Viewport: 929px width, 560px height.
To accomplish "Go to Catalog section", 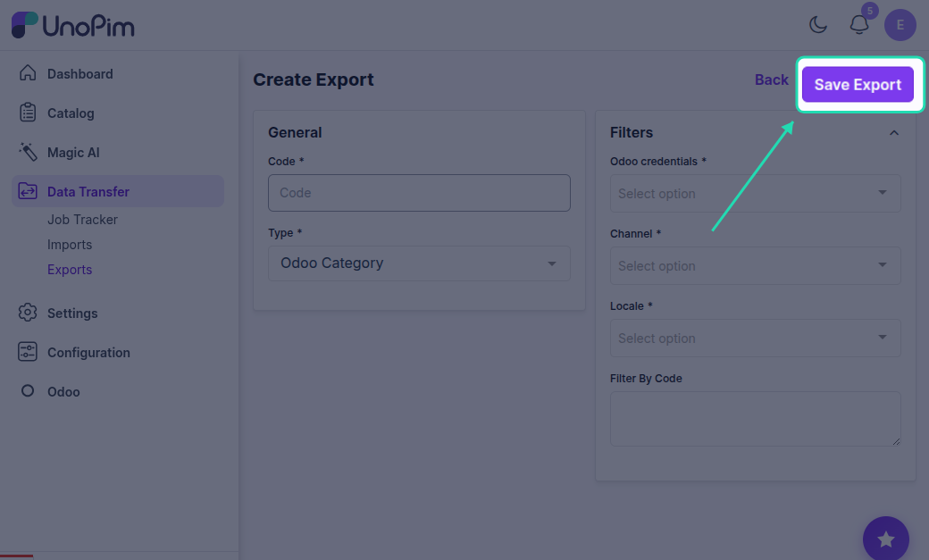I will (x=71, y=113).
